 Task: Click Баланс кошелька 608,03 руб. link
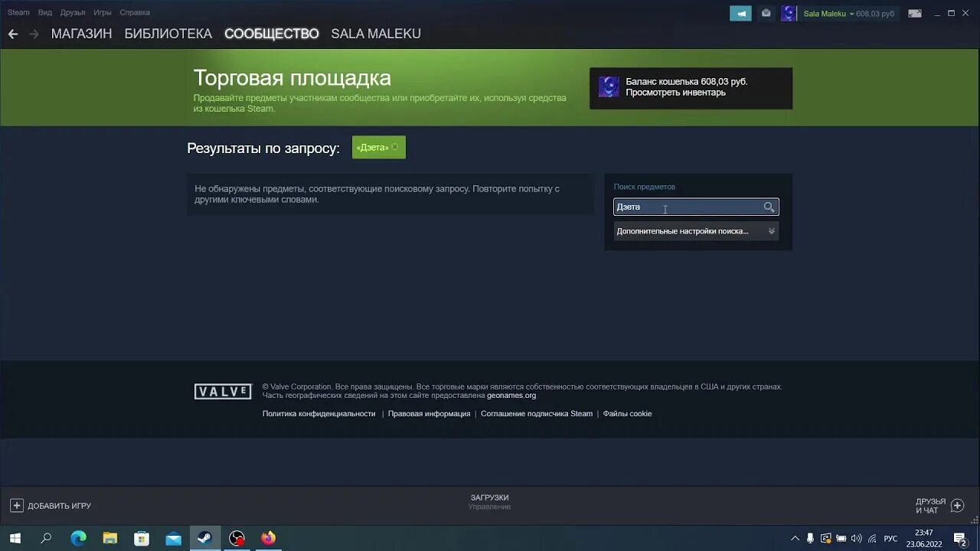[687, 82]
